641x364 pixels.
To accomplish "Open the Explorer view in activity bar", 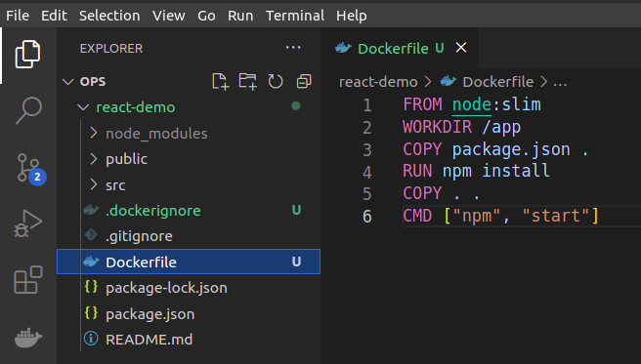I will pyautogui.click(x=27, y=55).
